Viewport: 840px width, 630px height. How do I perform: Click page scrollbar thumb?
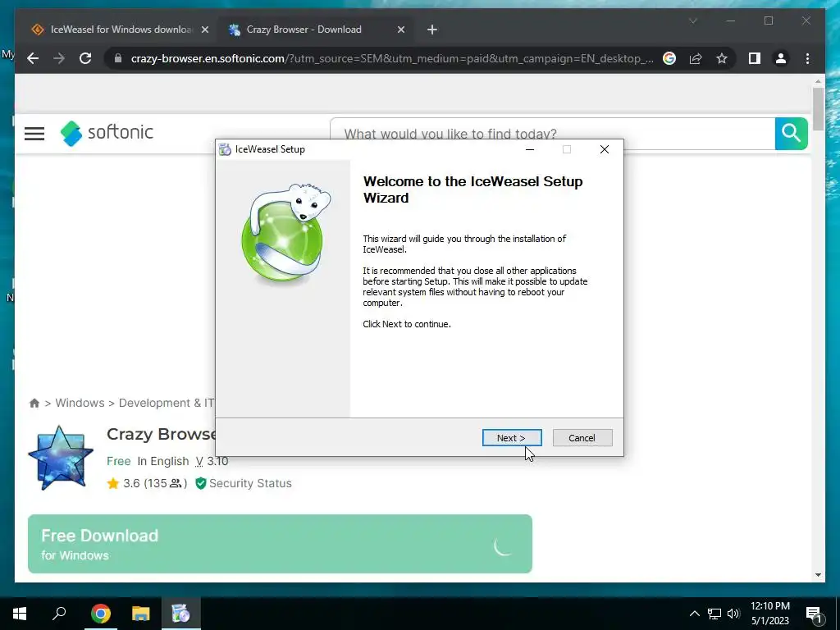818,109
